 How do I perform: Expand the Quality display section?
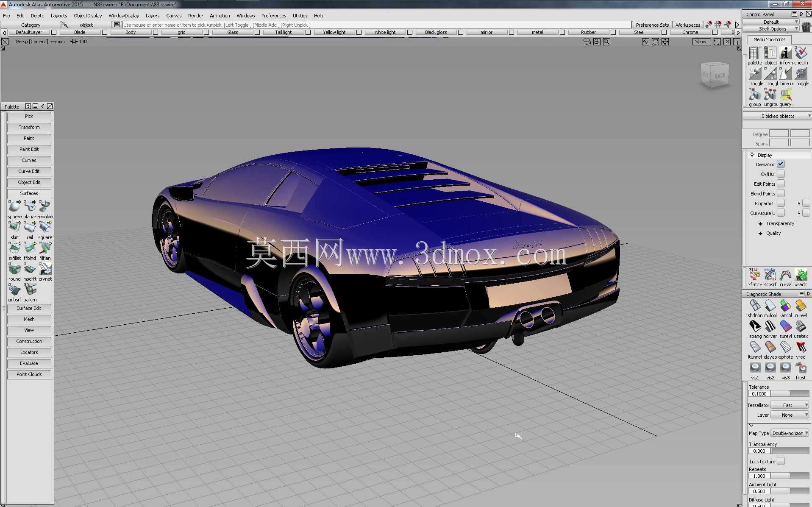tap(760, 233)
